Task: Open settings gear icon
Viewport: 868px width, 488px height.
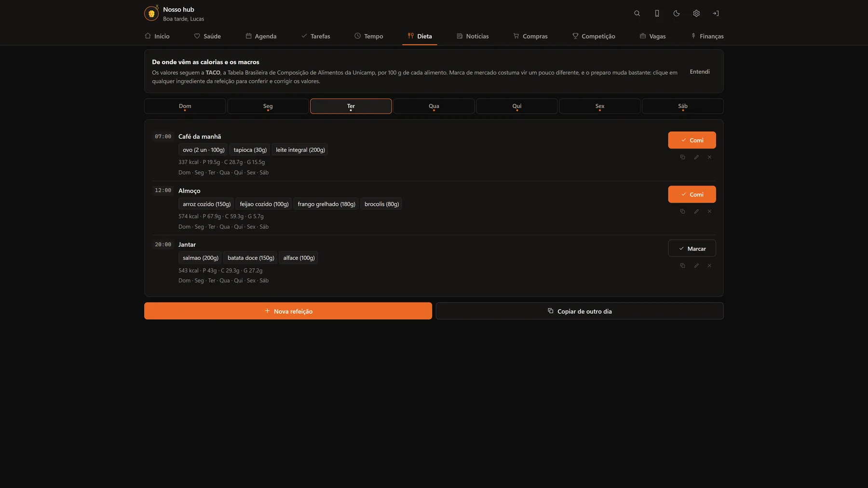Action: click(x=696, y=14)
